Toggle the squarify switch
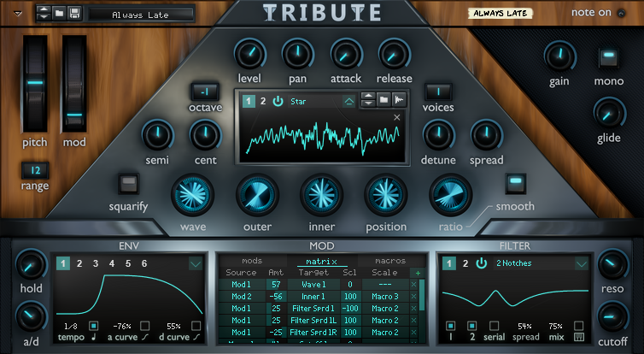 pyautogui.click(x=129, y=183)
